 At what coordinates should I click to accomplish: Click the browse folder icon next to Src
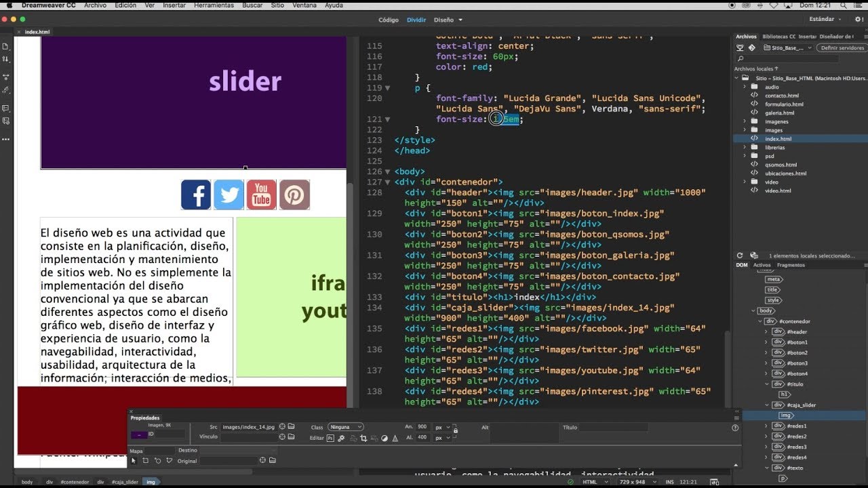(291, 427)
